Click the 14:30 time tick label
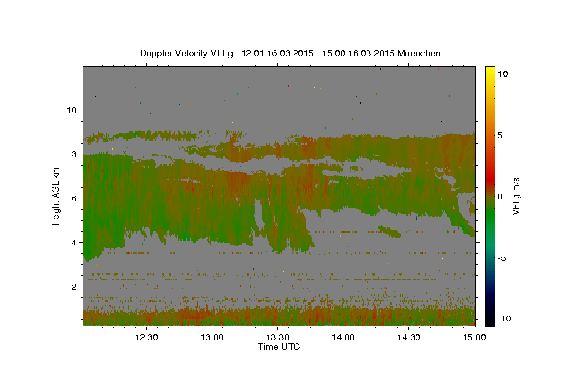 coord(409,337)
